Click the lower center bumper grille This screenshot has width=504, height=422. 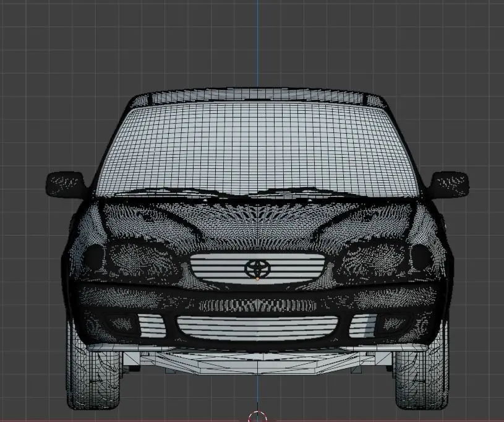(x=257, y=329)
